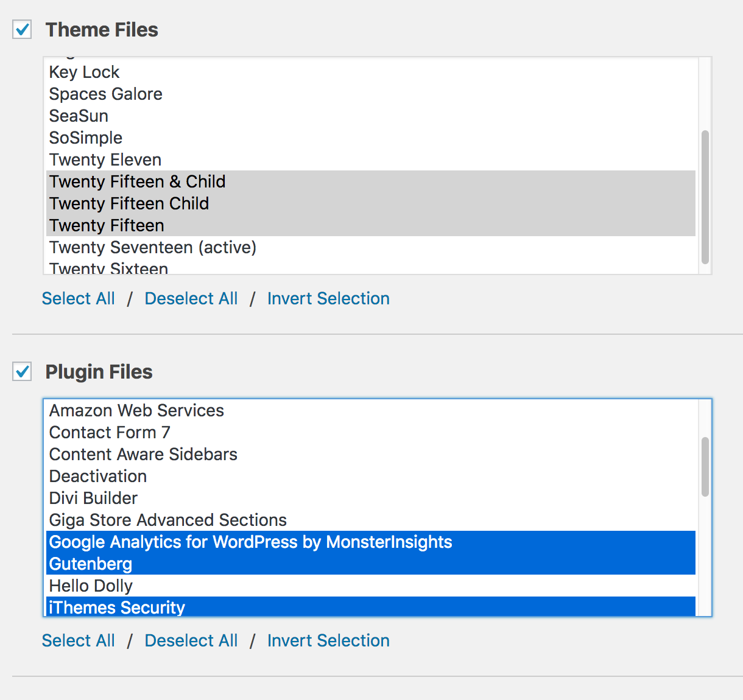Viewport: 743px width, 700px height.
Task: Select the SoSimple theme
Action: click(85, 138)
